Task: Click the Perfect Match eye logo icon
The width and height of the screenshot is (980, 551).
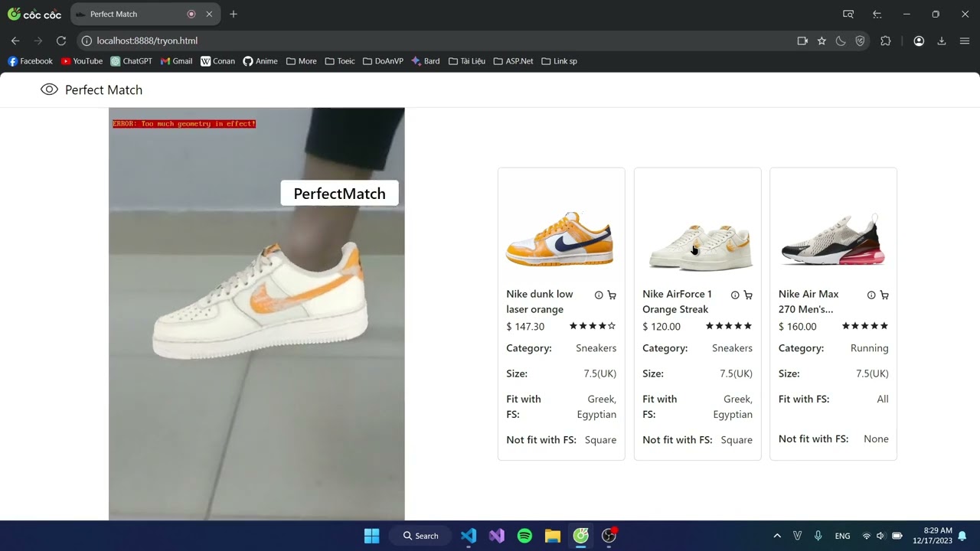Action: [49, 90]
